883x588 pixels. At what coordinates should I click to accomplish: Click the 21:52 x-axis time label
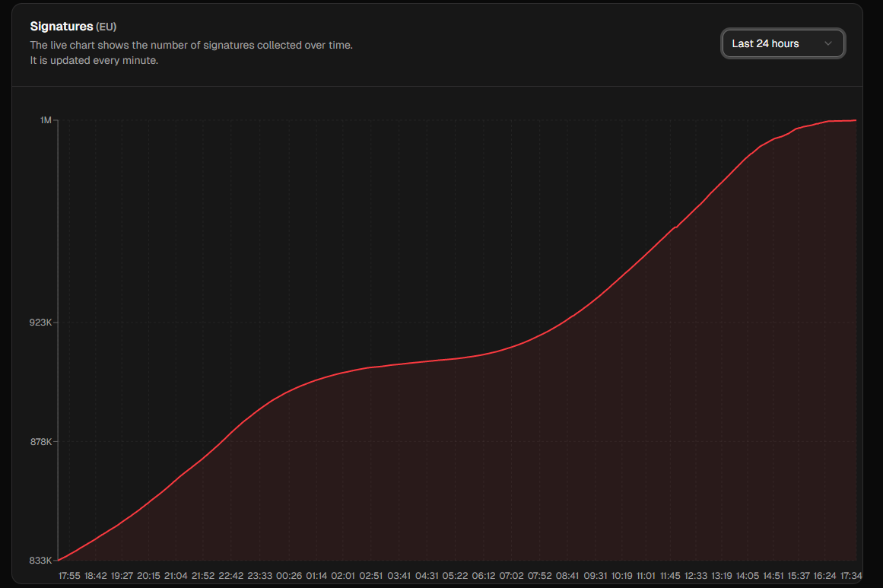pos(203,576)
